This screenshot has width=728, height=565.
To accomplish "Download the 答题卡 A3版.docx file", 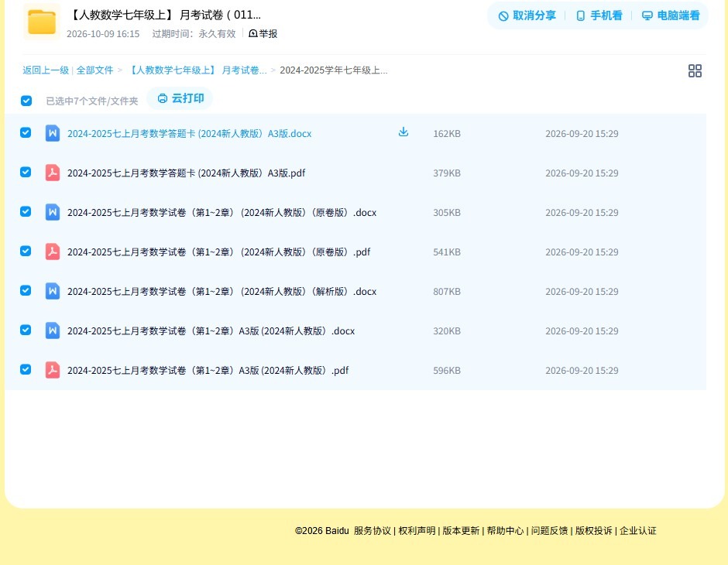I will [x=403, y=132].
